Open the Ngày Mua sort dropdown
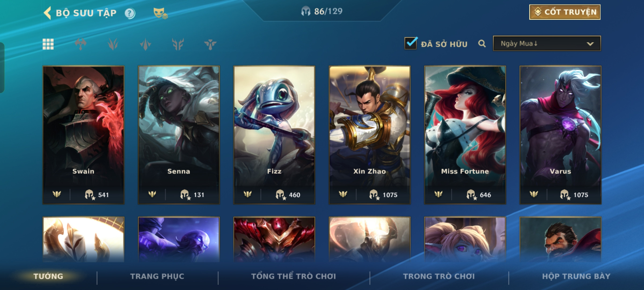This screenshot has height=290, width=644. point(547,43)
